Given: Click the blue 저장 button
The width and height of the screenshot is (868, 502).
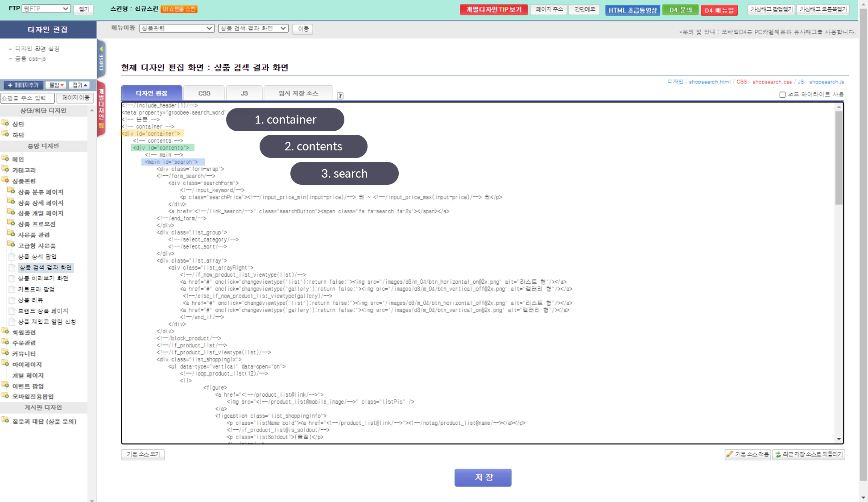Looking at the screenshot, I should click(x=483, y=477).
